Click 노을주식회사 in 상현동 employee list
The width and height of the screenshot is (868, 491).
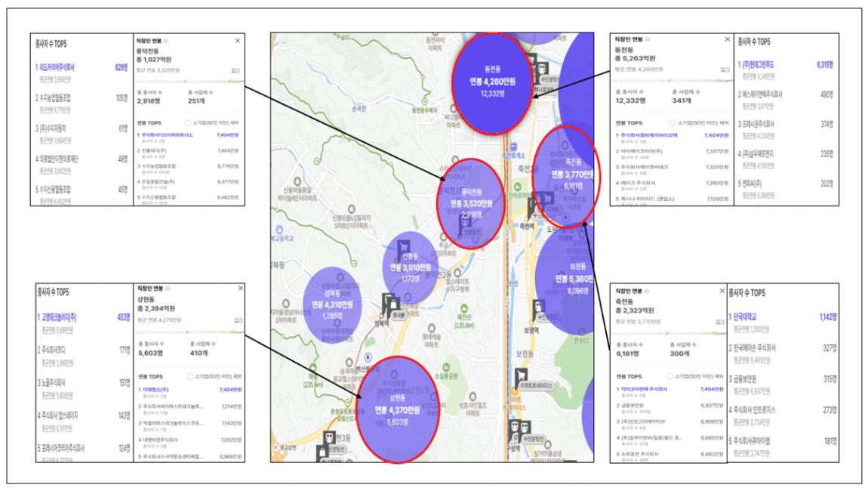[x=54, y=383]
